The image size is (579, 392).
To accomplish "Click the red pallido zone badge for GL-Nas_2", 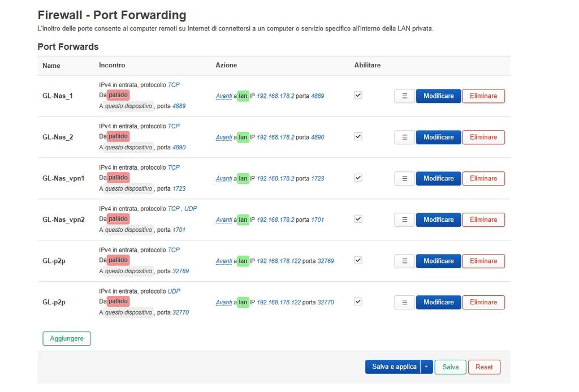I will click(x=118, y=136).
